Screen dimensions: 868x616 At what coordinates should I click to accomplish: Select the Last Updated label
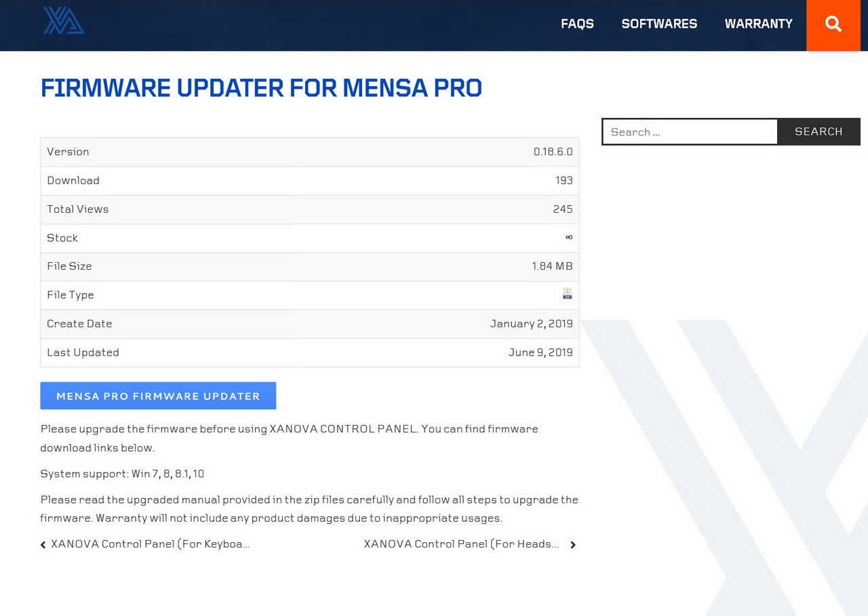coord(83,352)
